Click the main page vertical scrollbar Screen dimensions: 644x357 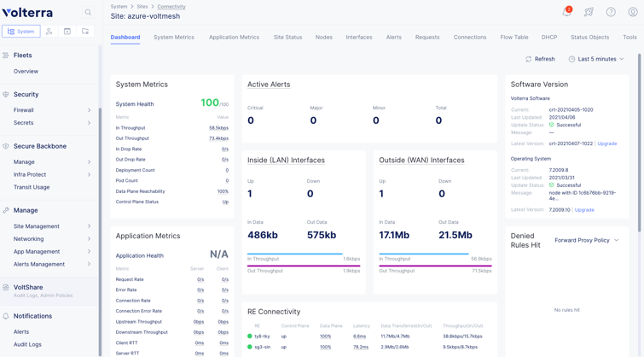pos(639,143)
